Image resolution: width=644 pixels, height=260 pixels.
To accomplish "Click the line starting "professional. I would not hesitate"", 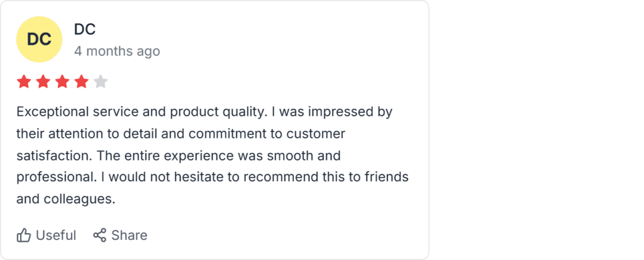I will pyautogui.click(x=213, y=178).
